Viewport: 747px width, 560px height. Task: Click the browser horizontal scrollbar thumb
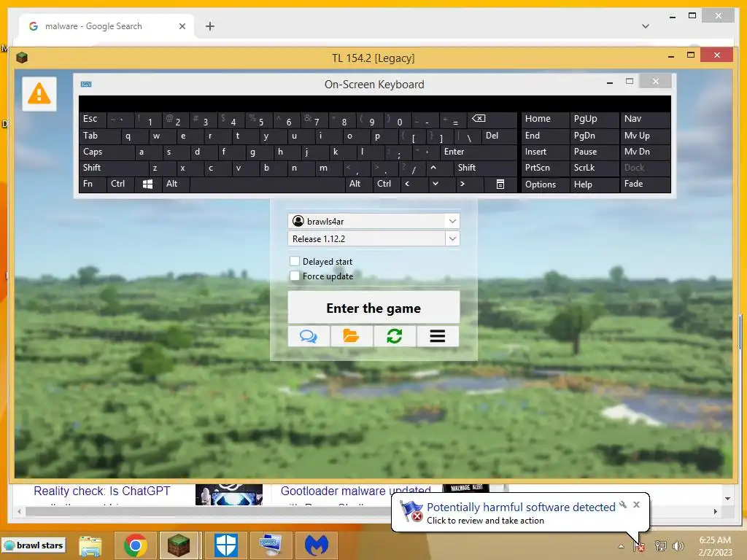tap(209, 511)
